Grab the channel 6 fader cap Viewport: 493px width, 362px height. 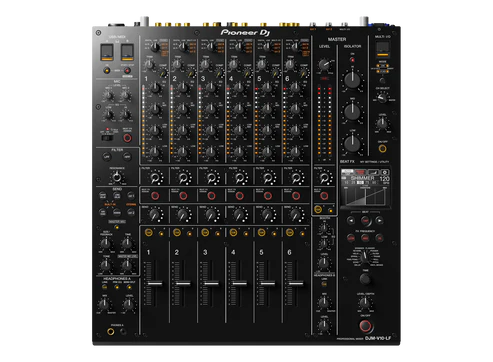pyautogui.click(x=296, y=284)
